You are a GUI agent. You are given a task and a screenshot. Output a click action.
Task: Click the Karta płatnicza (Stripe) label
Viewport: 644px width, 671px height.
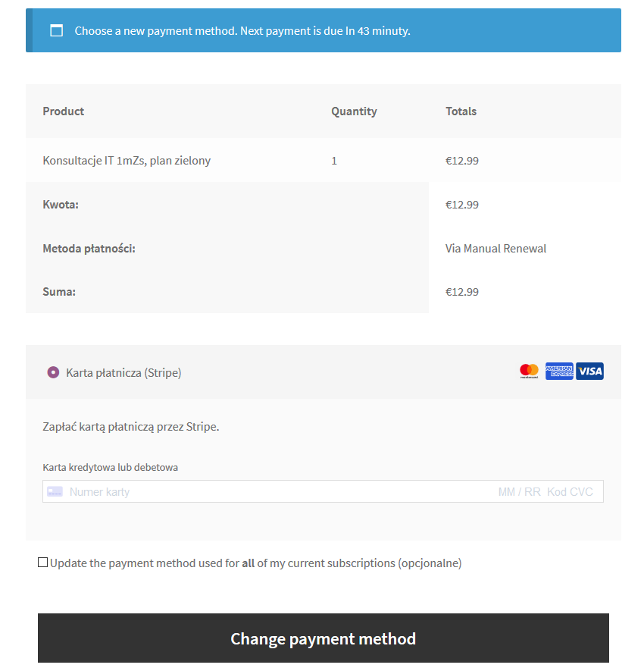(123, 373)
